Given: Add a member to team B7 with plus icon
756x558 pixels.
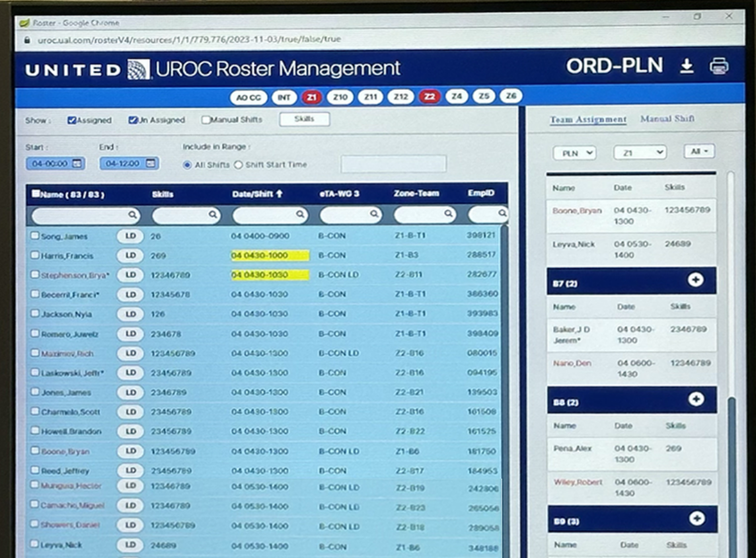Looking at the screenshot, I should tap(695, 280).
